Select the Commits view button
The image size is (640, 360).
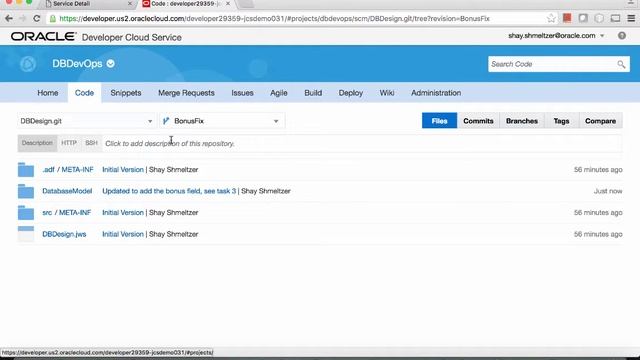[x=478, y=121]
